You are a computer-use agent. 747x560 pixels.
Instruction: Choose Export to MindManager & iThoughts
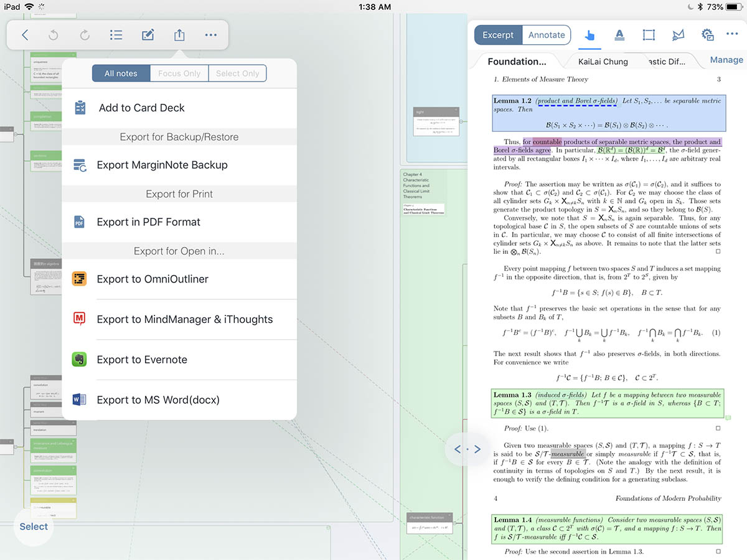click(x=179, y=319)
